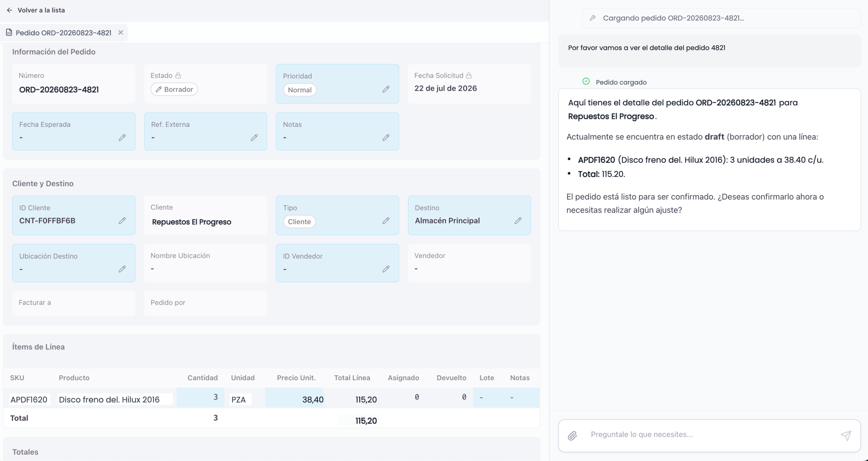Click the Cliente type chip
Viewport: 868px width, 461px height.
[299, 222]
